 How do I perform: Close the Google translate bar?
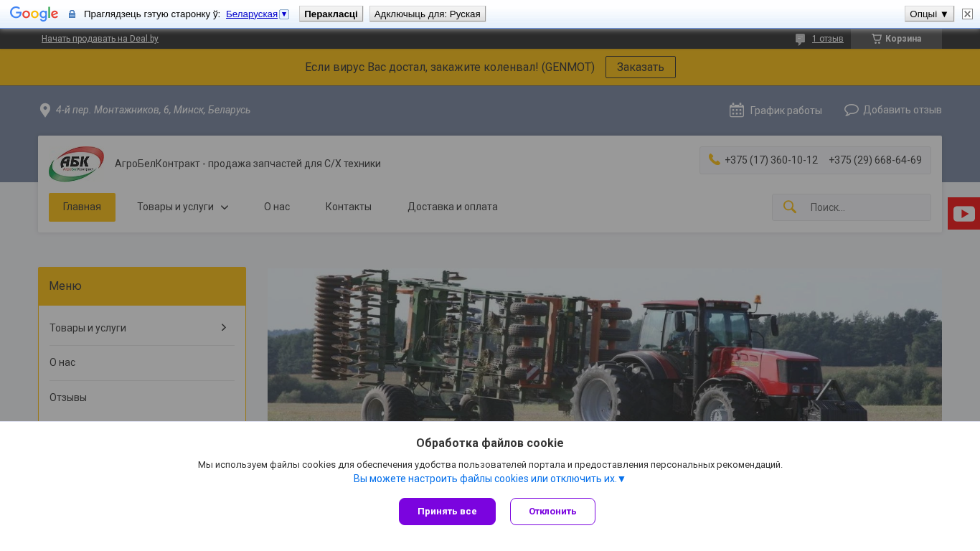tap(967, 14)
